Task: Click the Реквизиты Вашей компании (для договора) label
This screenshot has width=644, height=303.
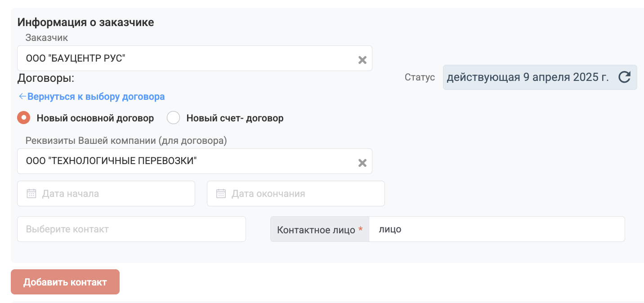Action: pyautogui.click(x=126, y=141)
